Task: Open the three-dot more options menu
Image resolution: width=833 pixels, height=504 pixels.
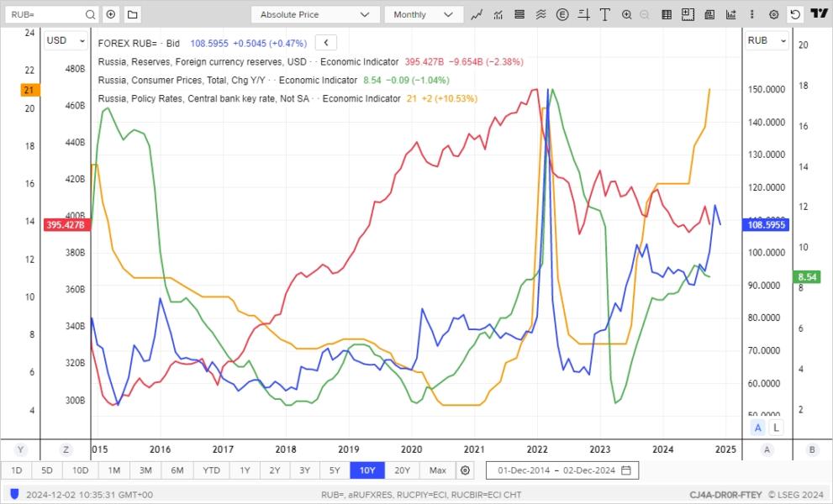Action: point(751,14)
